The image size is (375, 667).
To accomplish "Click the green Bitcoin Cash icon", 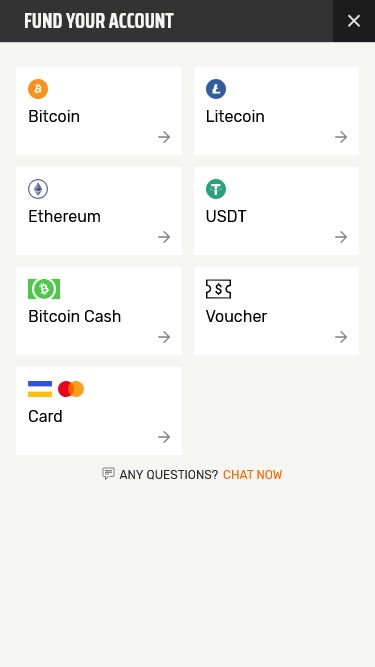I will point(44,289).
